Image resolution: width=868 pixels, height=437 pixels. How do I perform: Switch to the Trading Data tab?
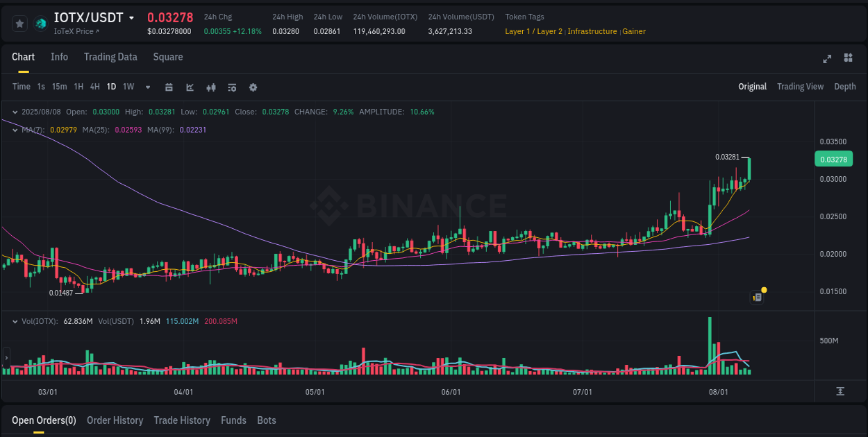110,57
